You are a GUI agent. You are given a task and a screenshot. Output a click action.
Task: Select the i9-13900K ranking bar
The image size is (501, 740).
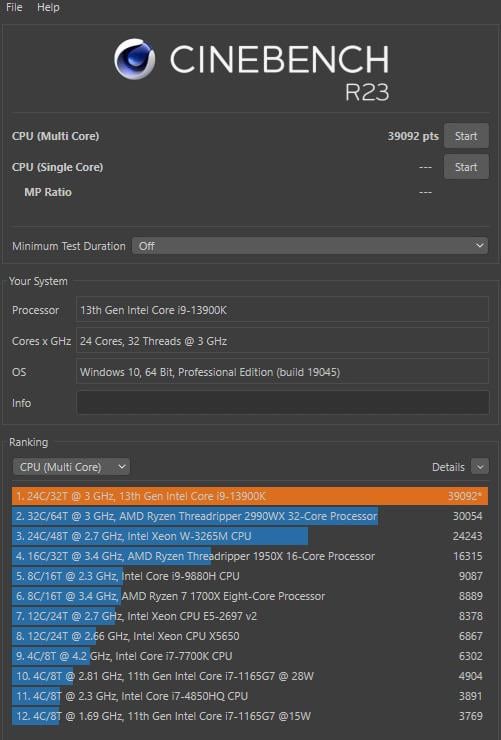pyautogui.click(x=250, y=496)
